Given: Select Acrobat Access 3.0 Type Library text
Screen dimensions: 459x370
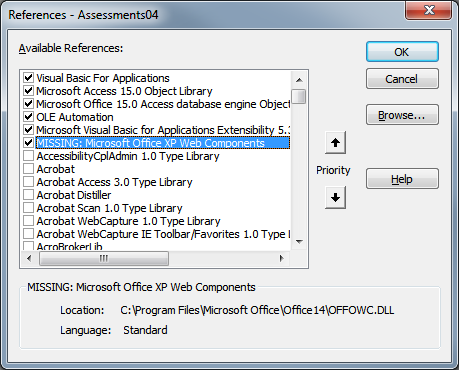Looking at the screenshot, I should coord(115,182).
